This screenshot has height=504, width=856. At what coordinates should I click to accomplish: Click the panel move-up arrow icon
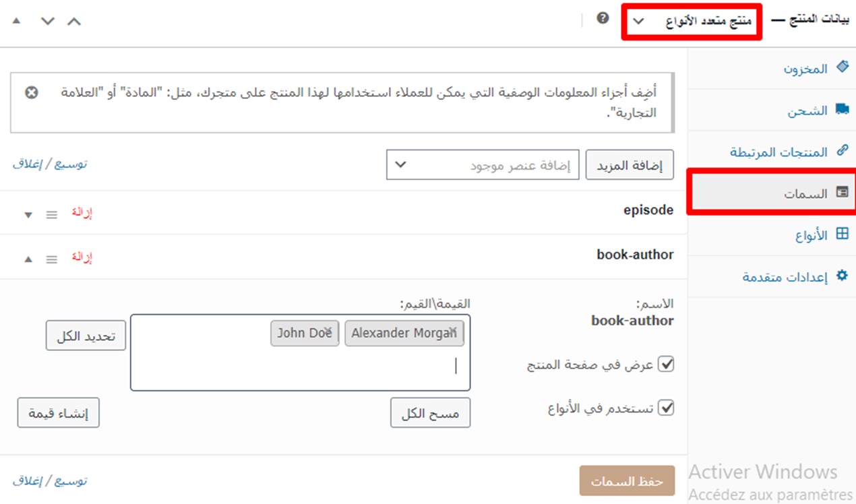point(74,21)
